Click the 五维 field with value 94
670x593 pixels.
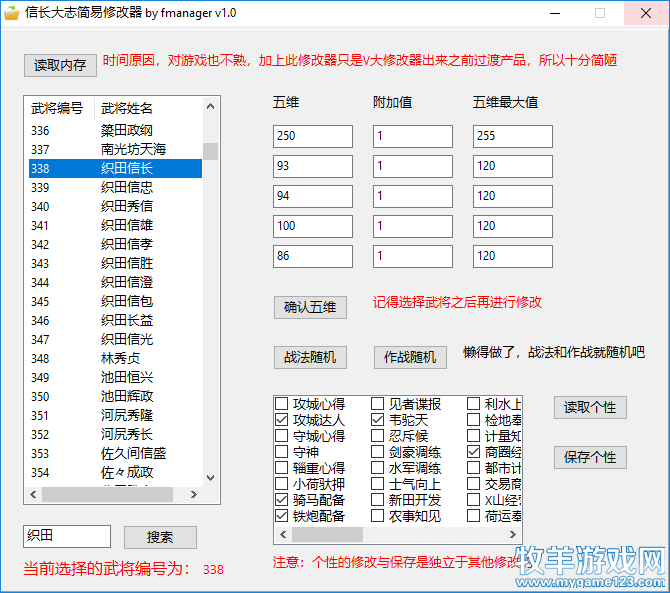pyautogui.click(x=313, y=196)
